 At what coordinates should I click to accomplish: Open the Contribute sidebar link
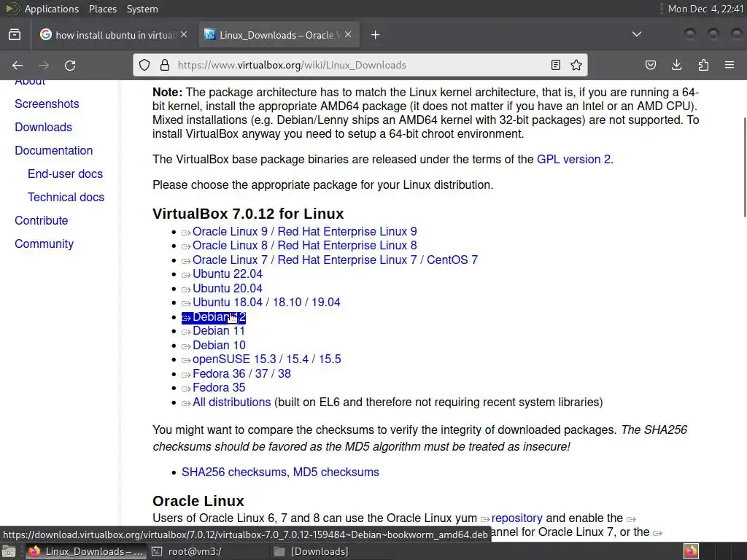(42, 220)
